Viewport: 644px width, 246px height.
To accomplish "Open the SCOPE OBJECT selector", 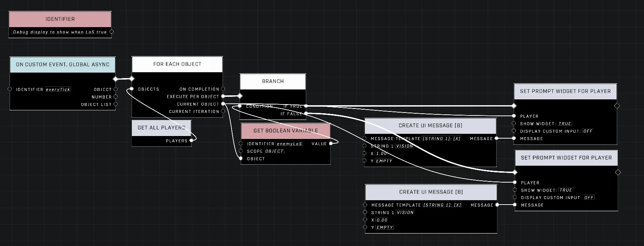I will click(x=274, y=151).
